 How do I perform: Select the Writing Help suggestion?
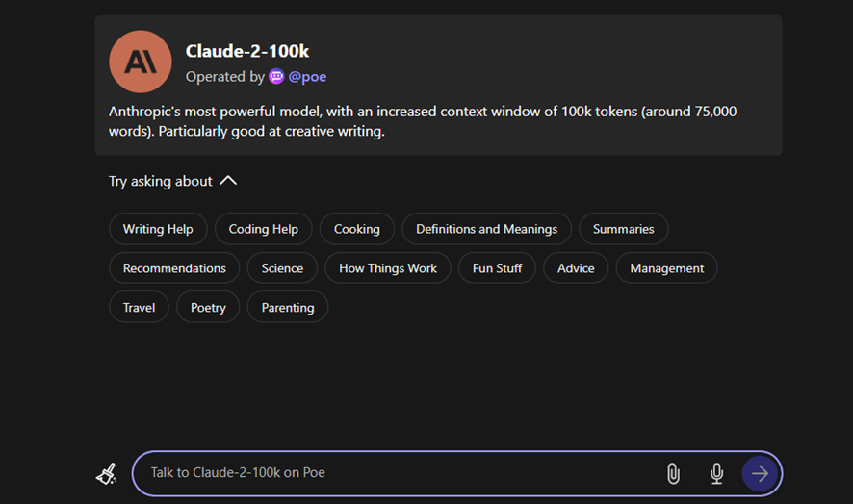(x=158, y=229)
